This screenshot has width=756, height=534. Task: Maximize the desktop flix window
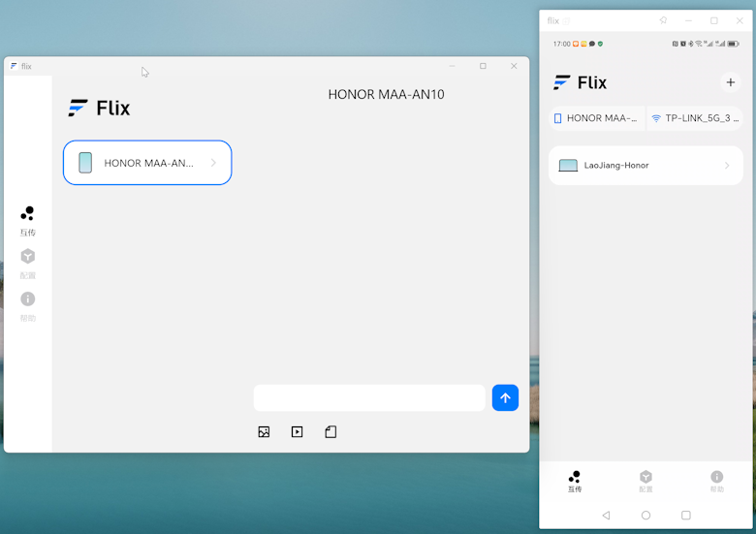tap(483, 66)
